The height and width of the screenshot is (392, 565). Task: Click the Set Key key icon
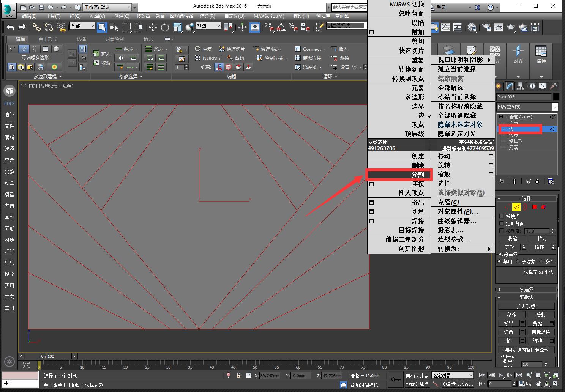[x=396, y=379]
